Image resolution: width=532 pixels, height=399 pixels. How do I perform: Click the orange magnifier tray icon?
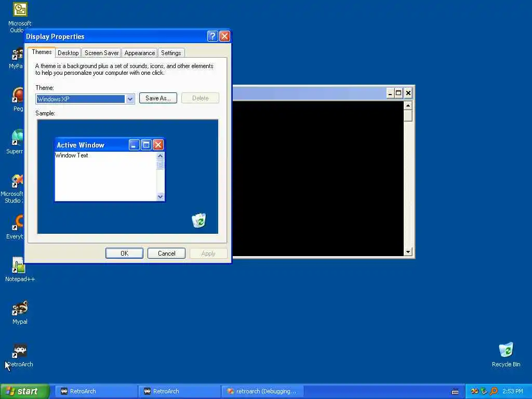point(494,391)
